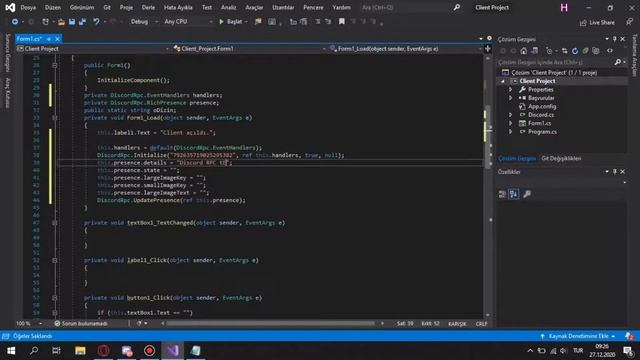The height and width of the screenshot is (360, 640).
Task: Click the refresh icon in Solution Explorer
Action: 575,51
